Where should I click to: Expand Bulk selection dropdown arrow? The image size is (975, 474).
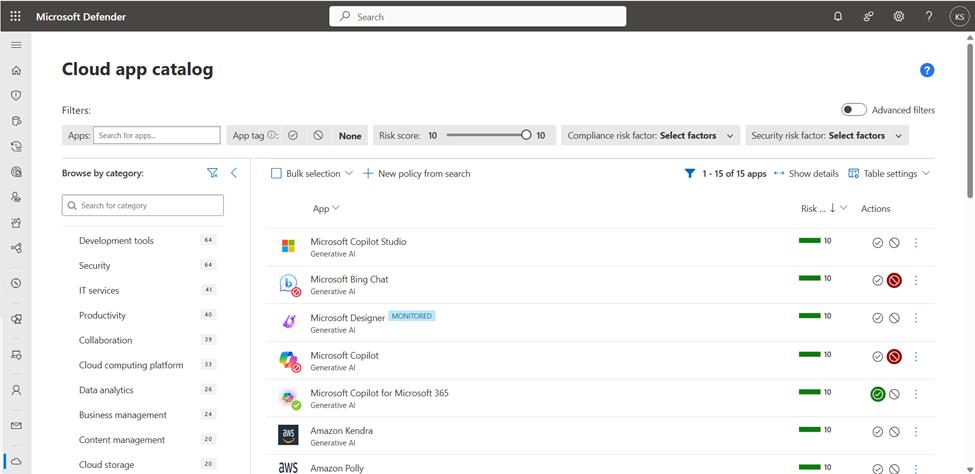pos(349,174)
